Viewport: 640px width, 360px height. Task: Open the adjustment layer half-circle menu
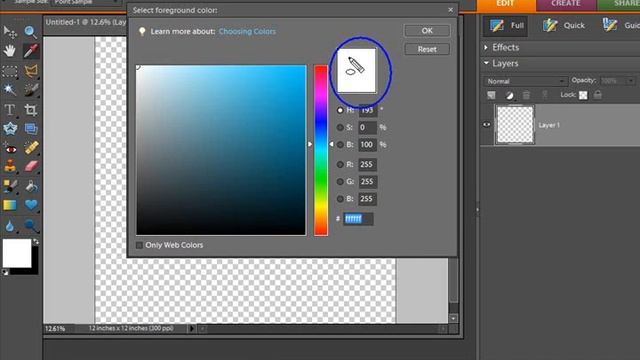(x=509, y=96)
